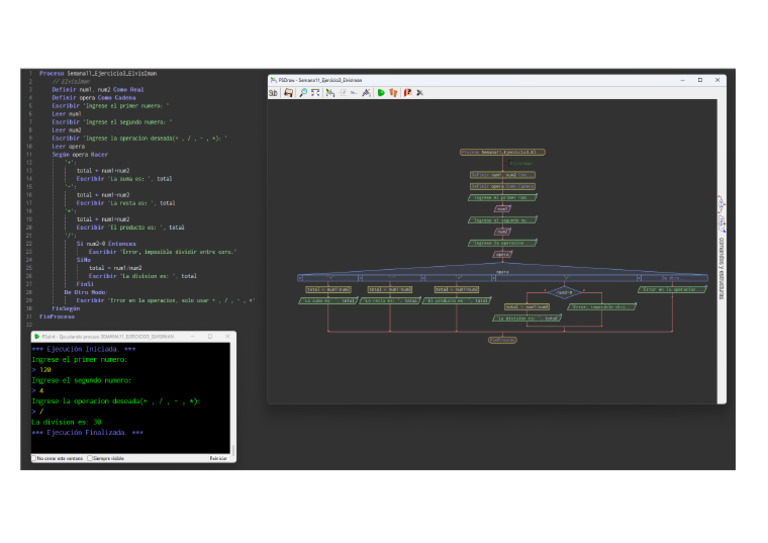This screenshot has width=768, height=543.
Task: Click 'La division es: 30' console output
Action: point(66,422)
